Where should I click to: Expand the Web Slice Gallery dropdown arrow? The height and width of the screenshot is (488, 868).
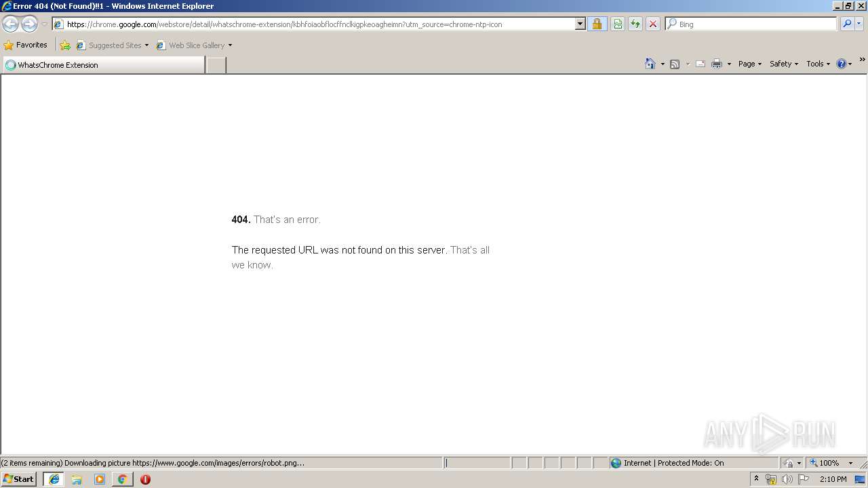pos(230,45)
